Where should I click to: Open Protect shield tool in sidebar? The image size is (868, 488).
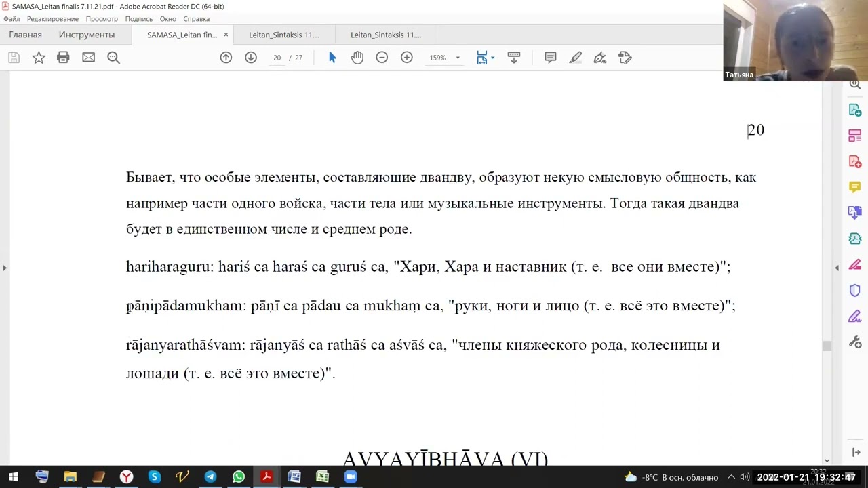point(855,291)
